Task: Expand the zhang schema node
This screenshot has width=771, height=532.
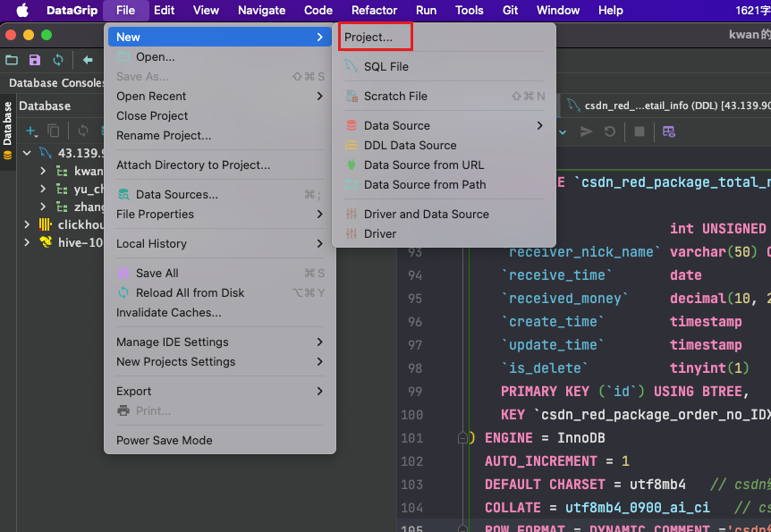Action: [43, 206]
